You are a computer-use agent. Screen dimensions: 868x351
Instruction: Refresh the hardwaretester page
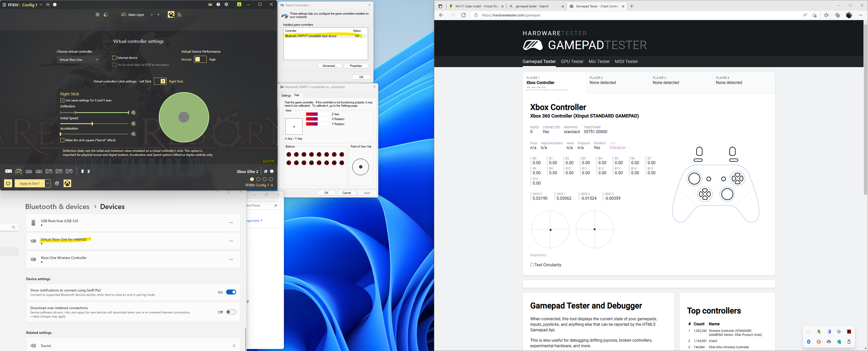pos(463,15)
